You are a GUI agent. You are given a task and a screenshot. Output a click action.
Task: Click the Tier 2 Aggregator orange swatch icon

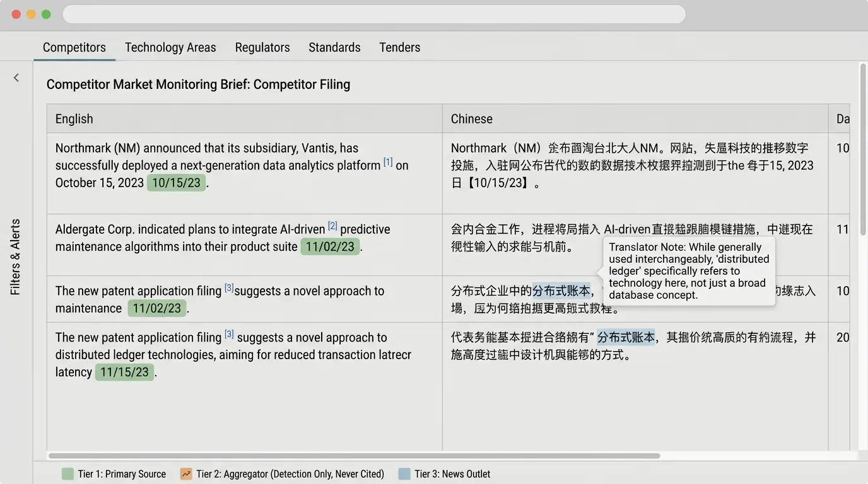pyautogui.click(x=186, y=474)
